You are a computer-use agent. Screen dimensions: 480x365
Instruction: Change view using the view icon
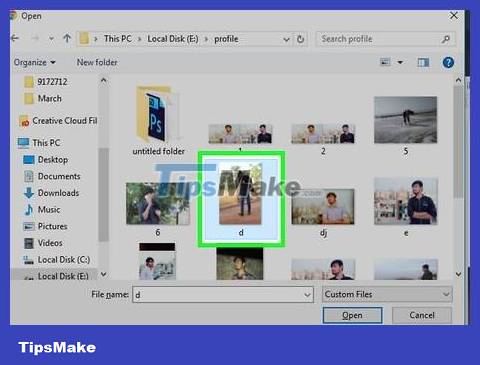point(385,62)
